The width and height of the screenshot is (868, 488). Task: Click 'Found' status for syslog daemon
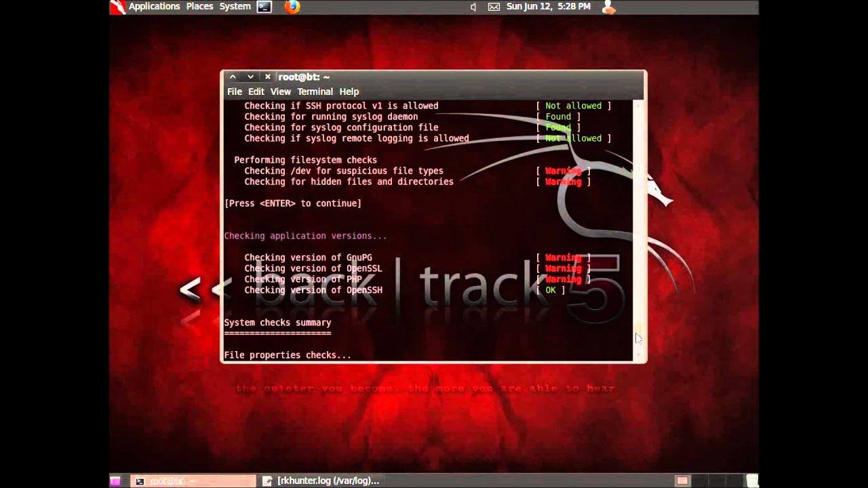(558, 117)
